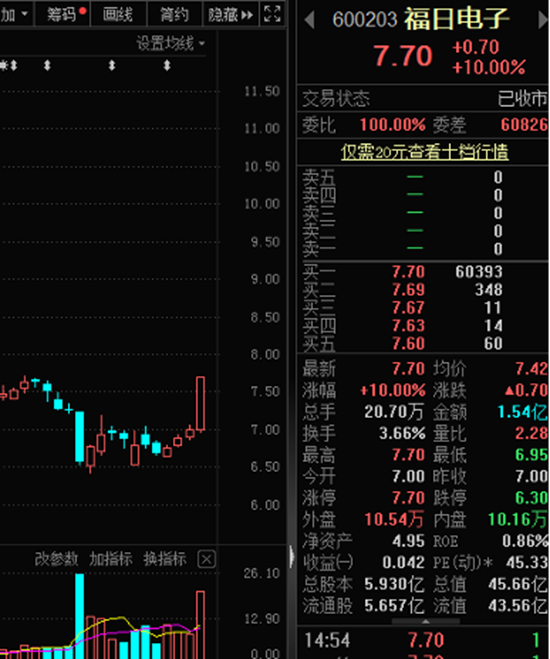Click 均价 value 7.42
This screenshot has height=659, width=550.
click(x=532, y=369)
